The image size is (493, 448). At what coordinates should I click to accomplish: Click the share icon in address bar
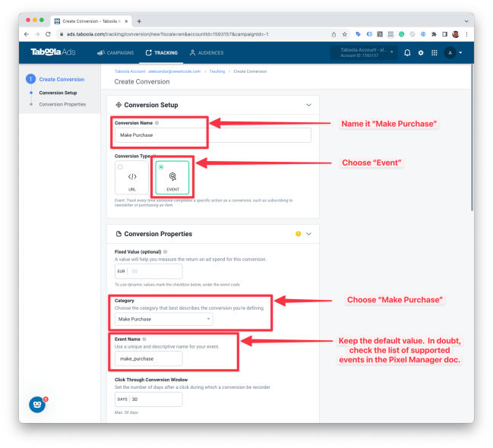click(334, 34)
